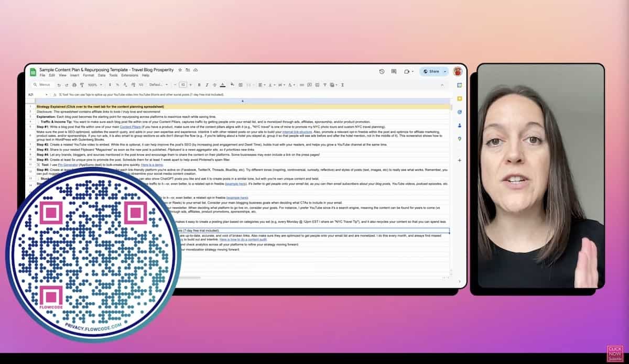Star this spreadsheet document
Image resolution: width=629 pixels, height=364 pixels.
[180, 70]
